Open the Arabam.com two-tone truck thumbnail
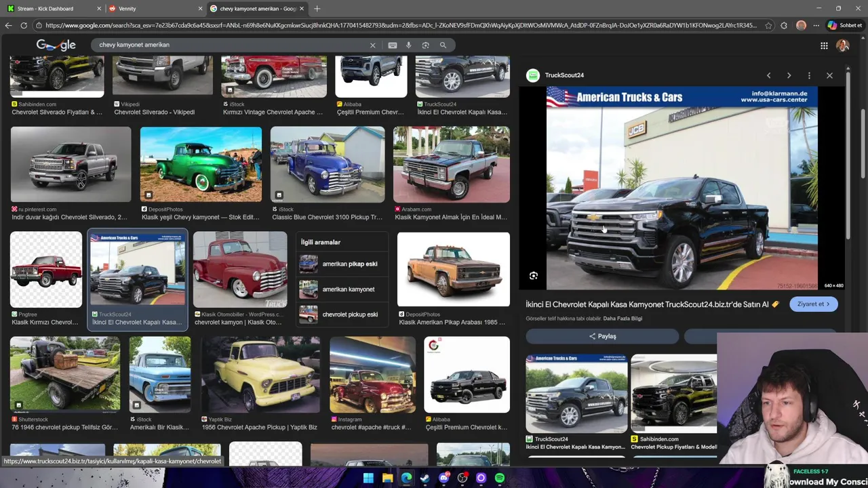 (452, 165)
